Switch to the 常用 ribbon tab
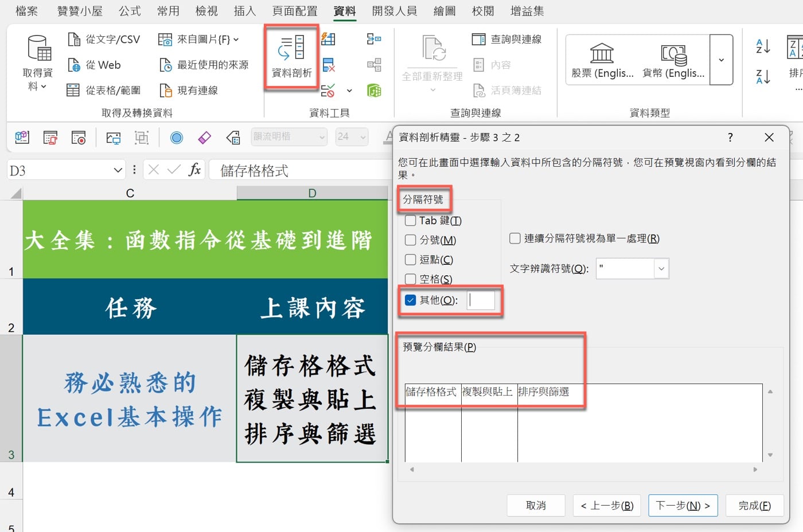The image size is (803, 532). click(x=168, y=11)
